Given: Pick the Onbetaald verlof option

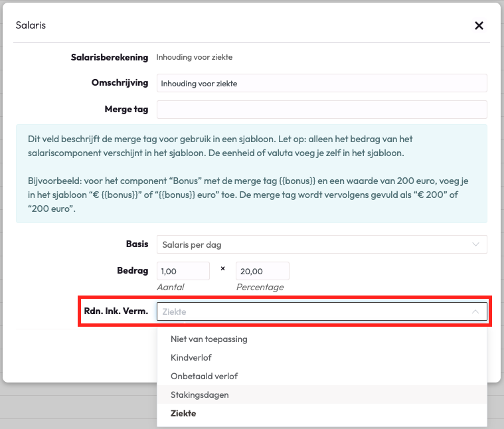Looking at the screenshot, I should coord(204,376).
